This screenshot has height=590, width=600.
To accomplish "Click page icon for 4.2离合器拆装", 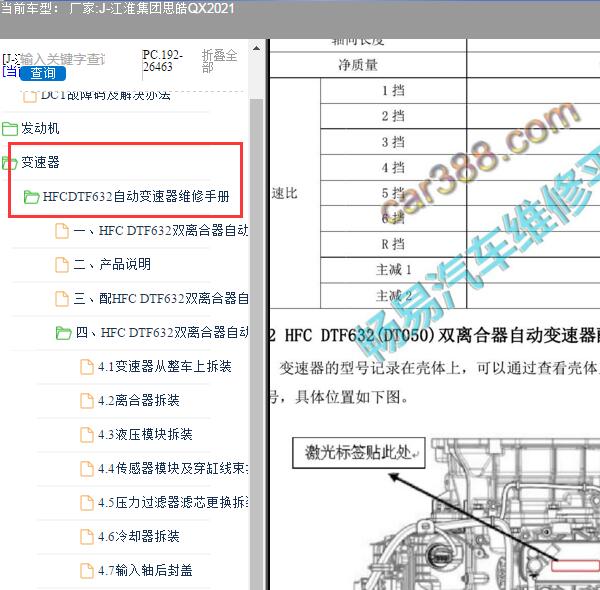I will [x=86, y=401].
